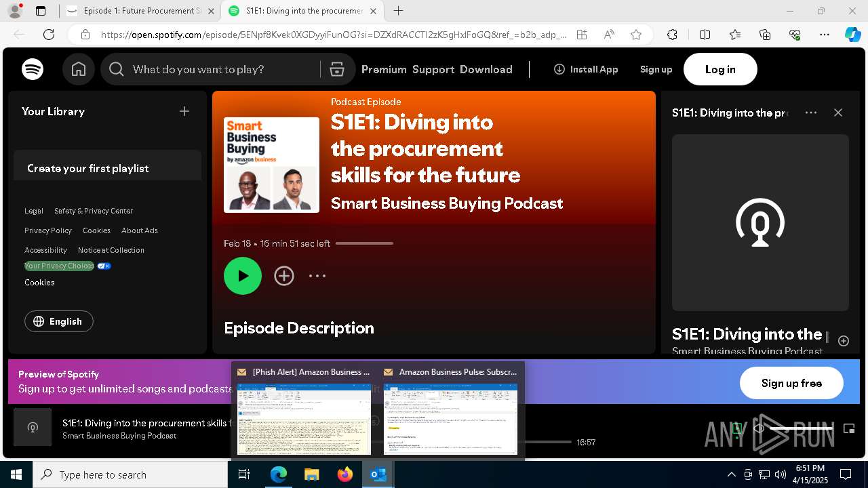Open the Support link
This screenshot has width=868, height=488.
[x=433, y=69]
